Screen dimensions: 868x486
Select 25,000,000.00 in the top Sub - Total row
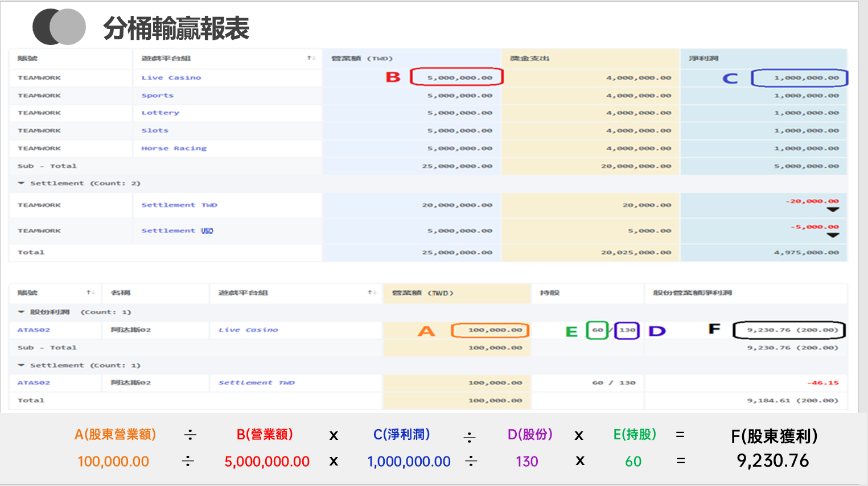tap(457, 166)
